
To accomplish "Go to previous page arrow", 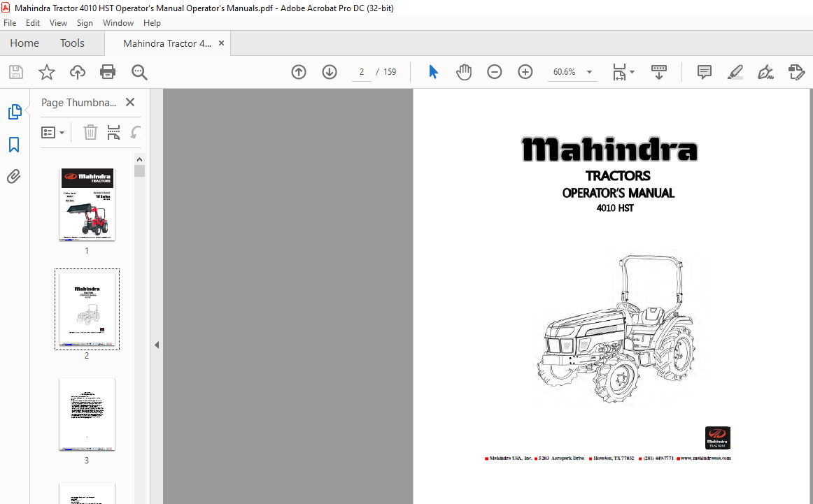I will (x=299, y=72).
